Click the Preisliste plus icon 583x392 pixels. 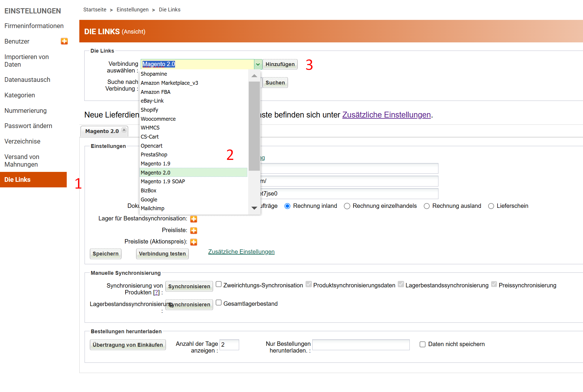tap(193, 231)
